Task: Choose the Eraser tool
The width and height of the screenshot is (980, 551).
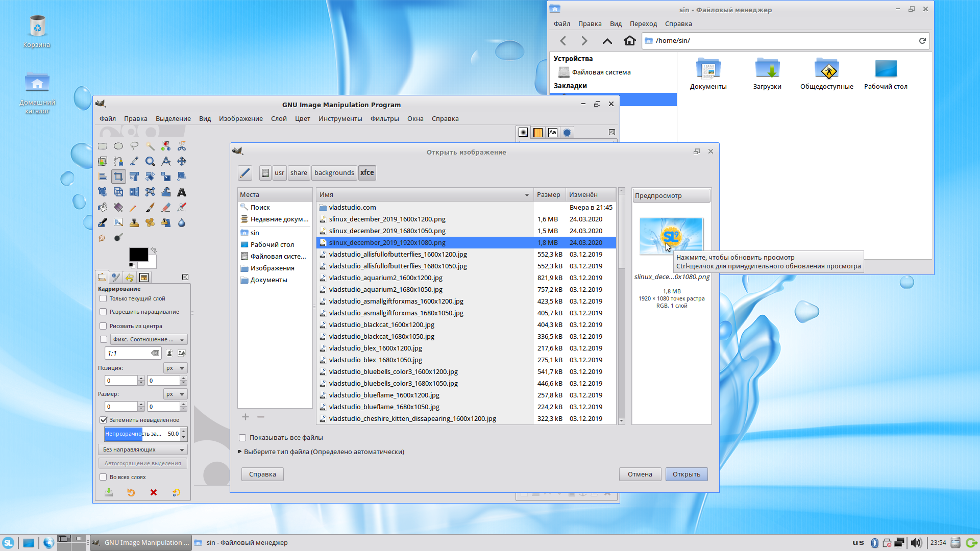Action: [166, 208]
